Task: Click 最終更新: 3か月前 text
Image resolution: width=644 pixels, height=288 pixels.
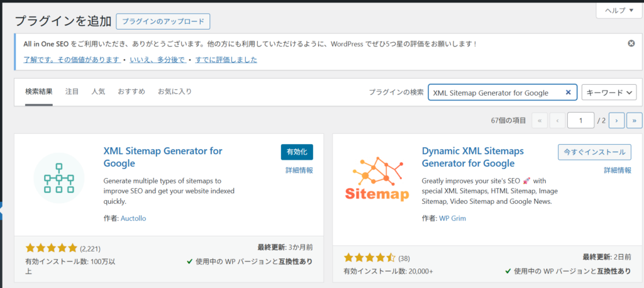Action: [x=285, y=247]
